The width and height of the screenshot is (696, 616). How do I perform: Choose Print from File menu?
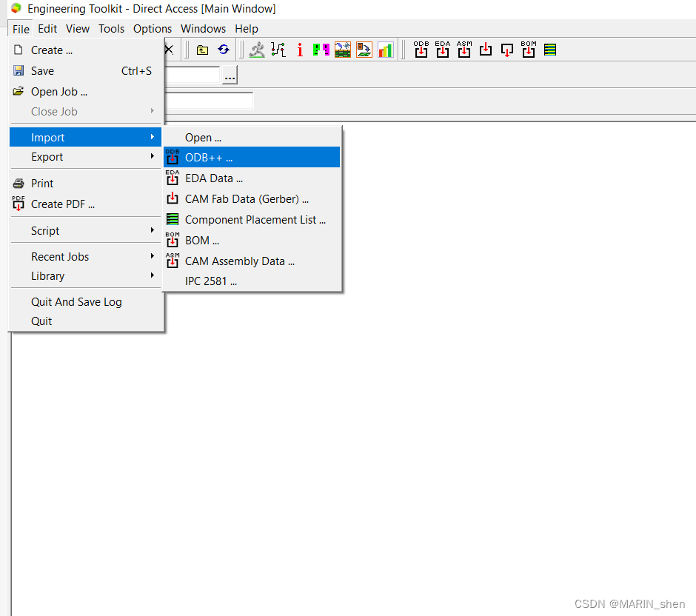[87, 184]
